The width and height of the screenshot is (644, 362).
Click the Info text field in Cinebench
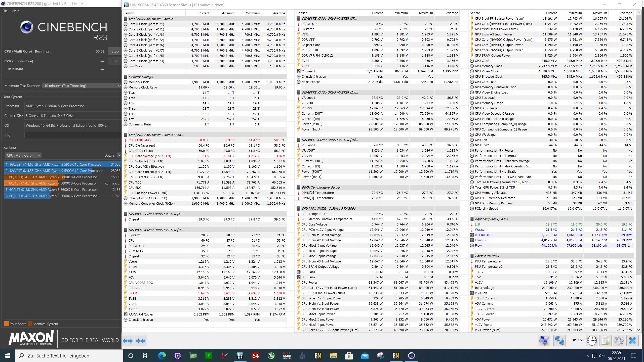73,135
